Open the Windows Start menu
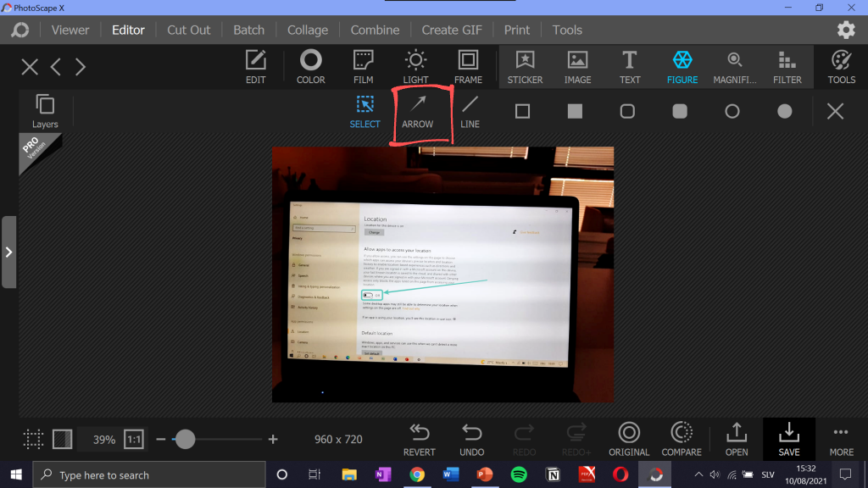The height and width of the screenshot is (488, 868). (16, 474)
